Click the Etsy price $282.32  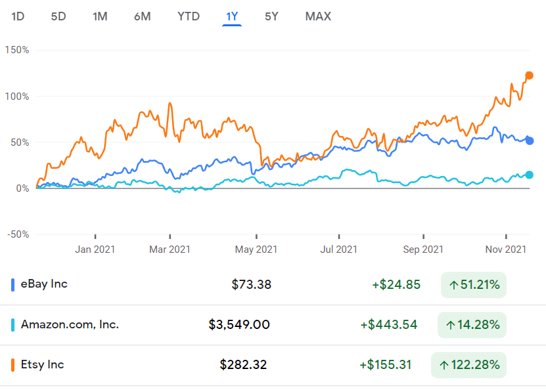[243, 365]
